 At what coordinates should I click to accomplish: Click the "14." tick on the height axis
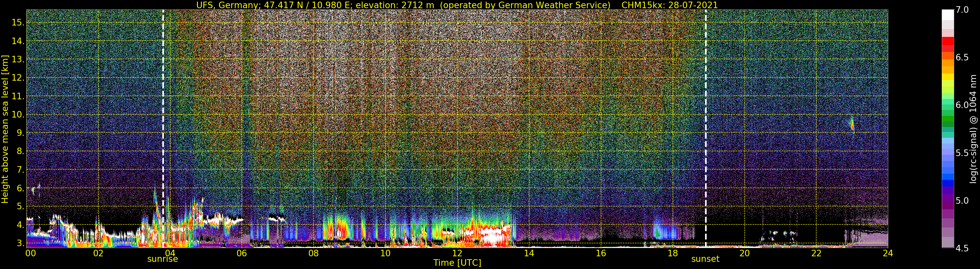[18, 41]
